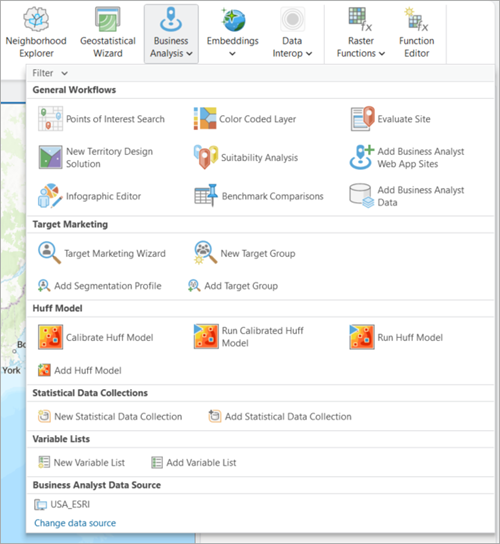The height and width of the screenshot is (544, 500).
Task: Expand the Filter dropdown
Action: coord(50,73)
